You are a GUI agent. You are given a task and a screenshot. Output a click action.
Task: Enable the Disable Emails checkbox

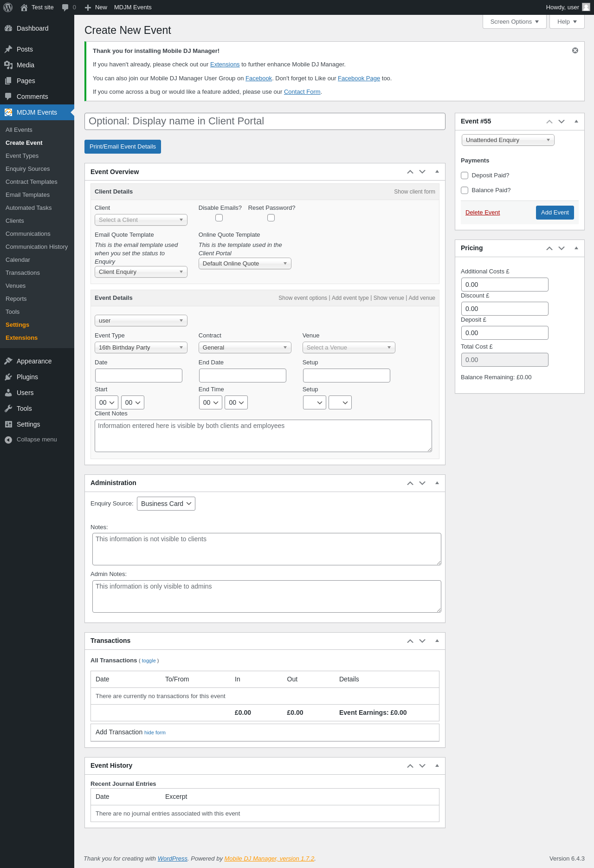tap(219, 218)
